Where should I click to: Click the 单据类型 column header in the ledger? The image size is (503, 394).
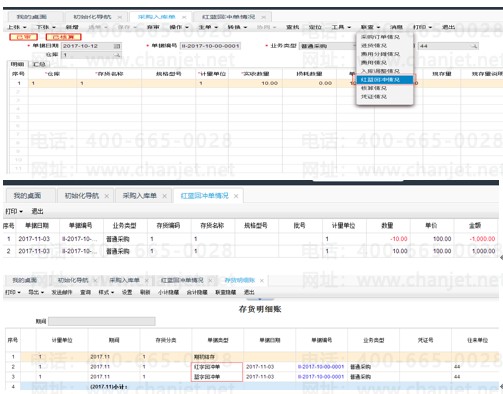[218, 340]
